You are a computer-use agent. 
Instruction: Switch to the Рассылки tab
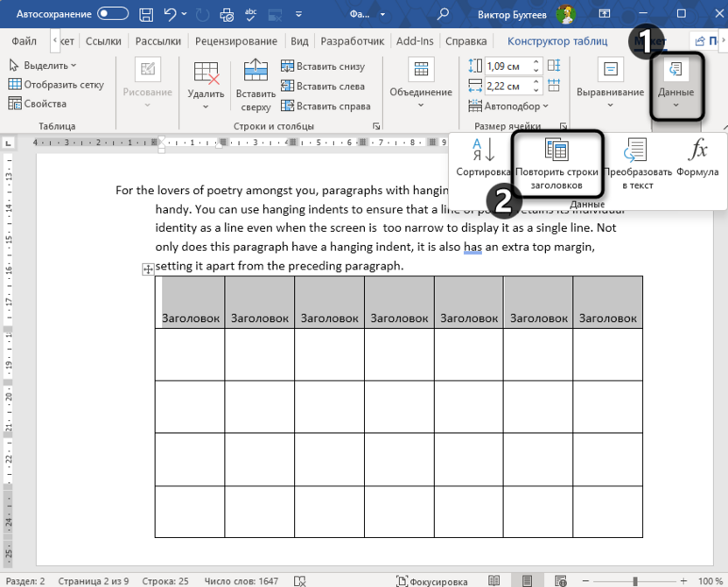[157, 41]
